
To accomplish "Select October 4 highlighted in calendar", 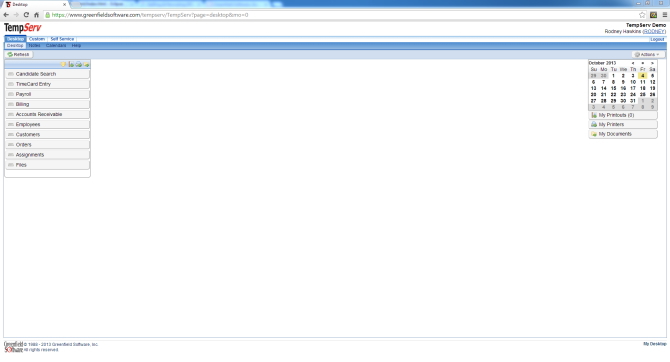I will point(643,76).
